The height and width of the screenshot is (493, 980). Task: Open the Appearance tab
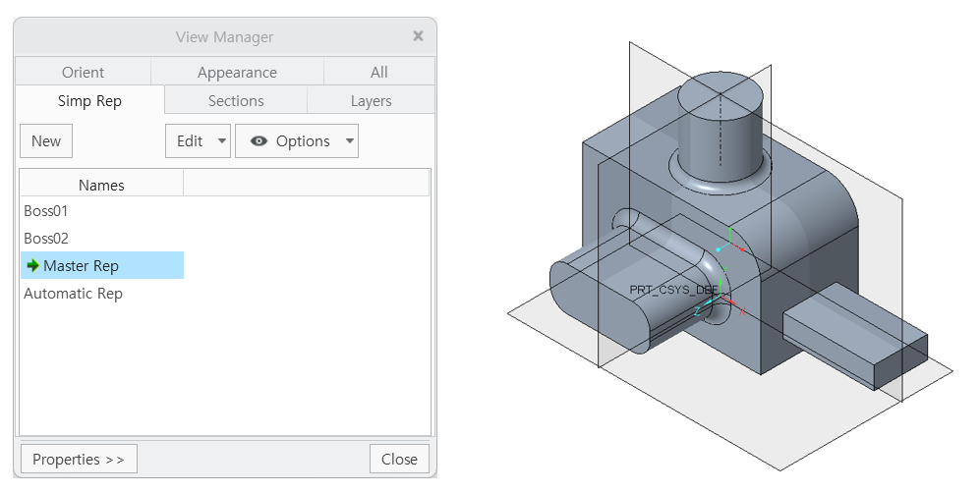click(237, 72)
